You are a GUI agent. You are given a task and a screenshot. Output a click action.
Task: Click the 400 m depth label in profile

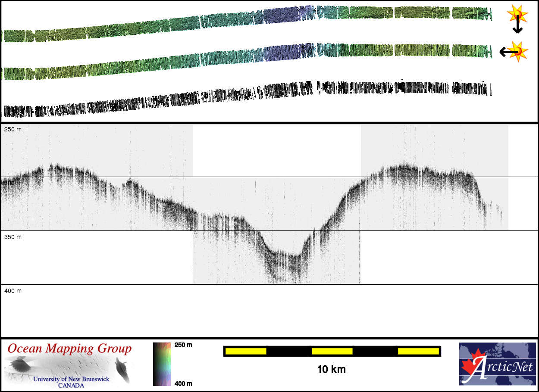tap(13, 291)
